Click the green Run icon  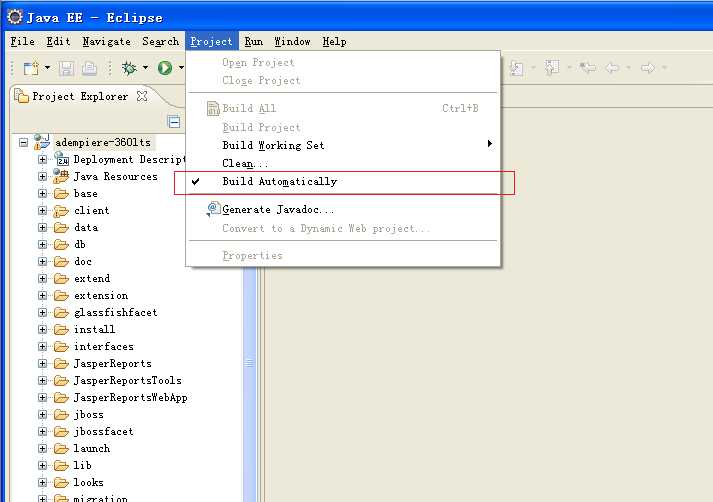click(165, 68)
